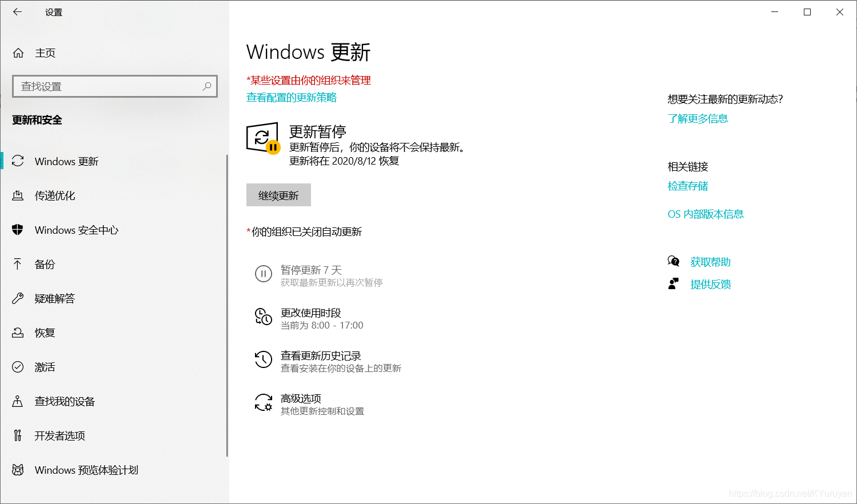Open 提供反馈 link

(710, 285)
